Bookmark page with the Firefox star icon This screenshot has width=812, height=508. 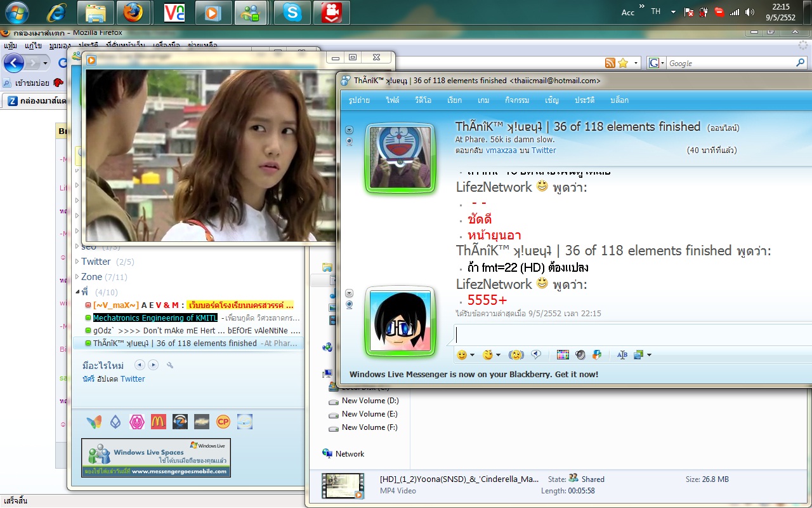(x=623, y=63)
